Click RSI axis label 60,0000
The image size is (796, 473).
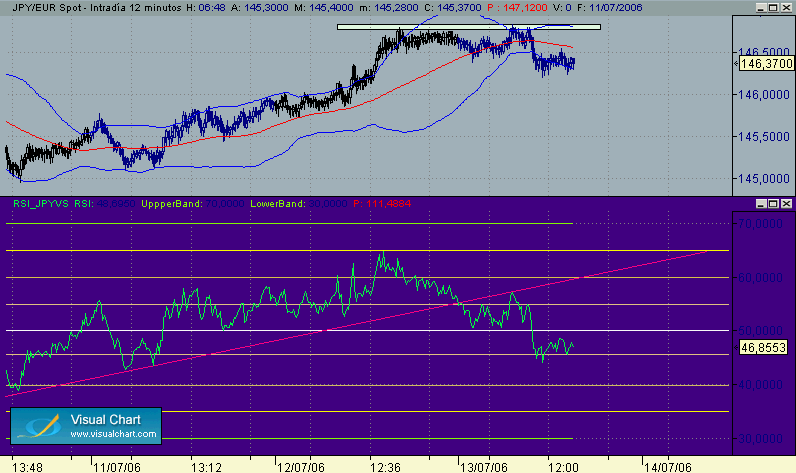760,278
